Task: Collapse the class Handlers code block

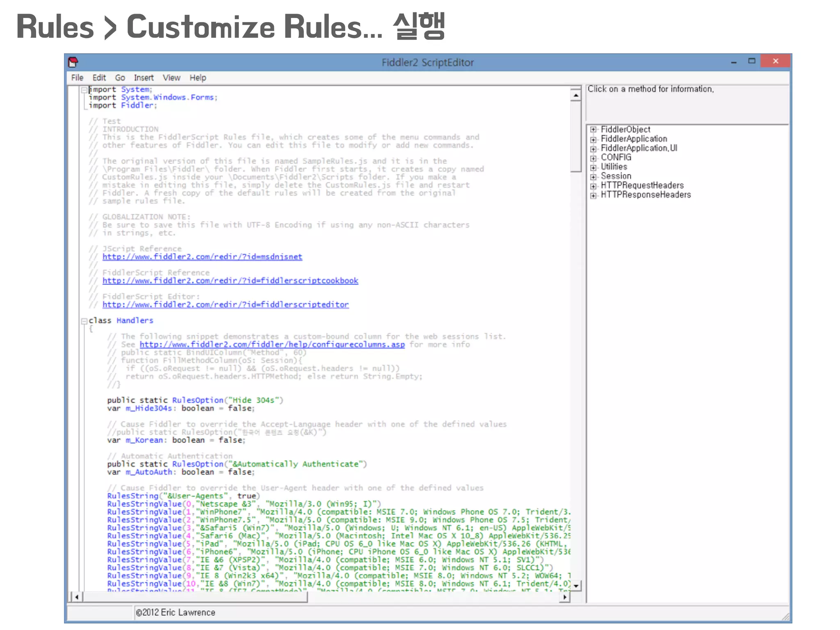Action: point(84,321)
